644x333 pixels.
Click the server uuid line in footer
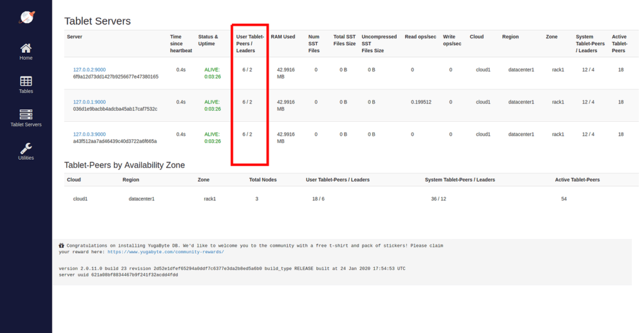click(118, 275)
